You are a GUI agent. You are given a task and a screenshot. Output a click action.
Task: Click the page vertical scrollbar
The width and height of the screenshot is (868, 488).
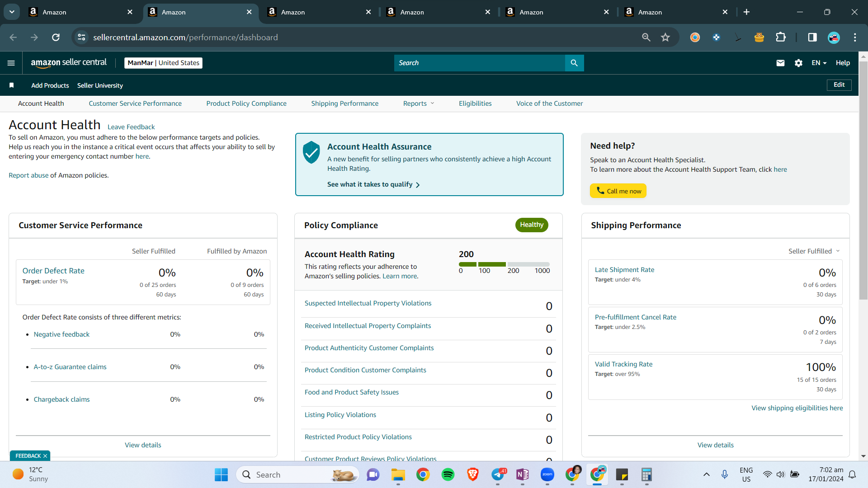pyautogui.click(x=863, y=181)
